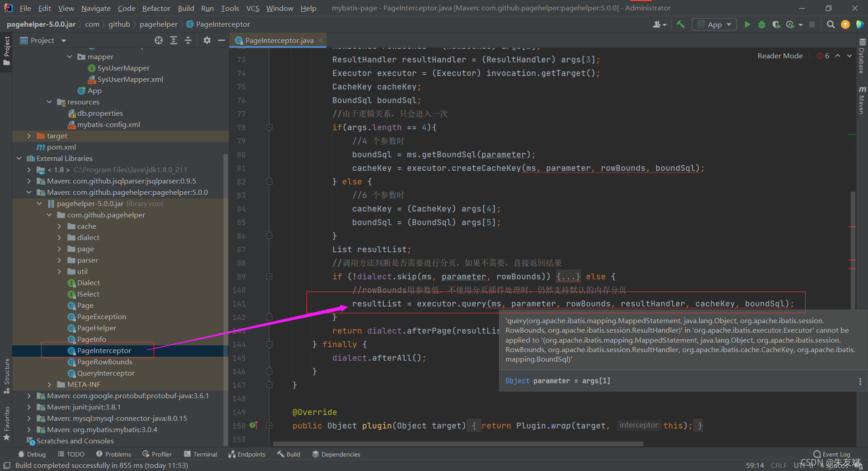
Task: Click the Collapse All icon in Project toolbar
Action: click(188, 40)
